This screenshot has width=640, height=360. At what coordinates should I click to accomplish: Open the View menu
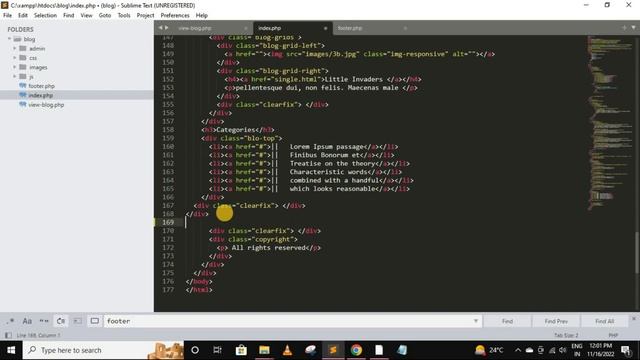pos(87,15)
